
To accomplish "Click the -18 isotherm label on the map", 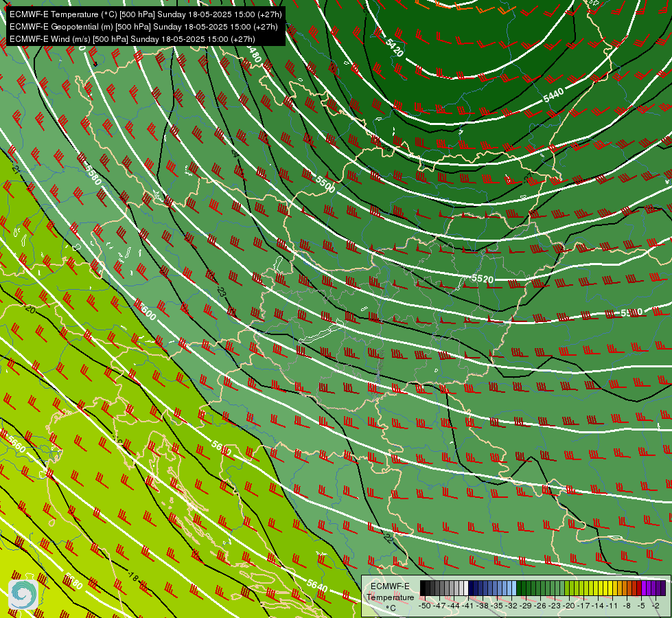I will click(x=133, y=577).
